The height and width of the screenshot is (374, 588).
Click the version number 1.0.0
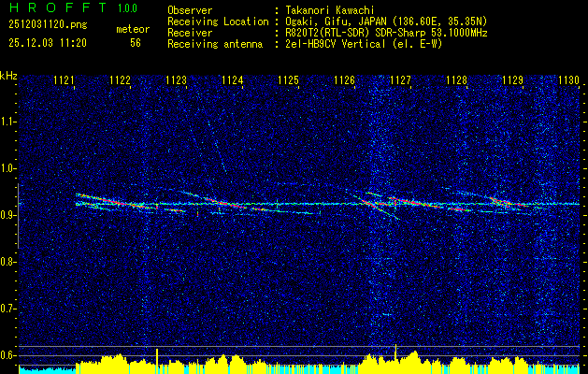pos(127,7)
